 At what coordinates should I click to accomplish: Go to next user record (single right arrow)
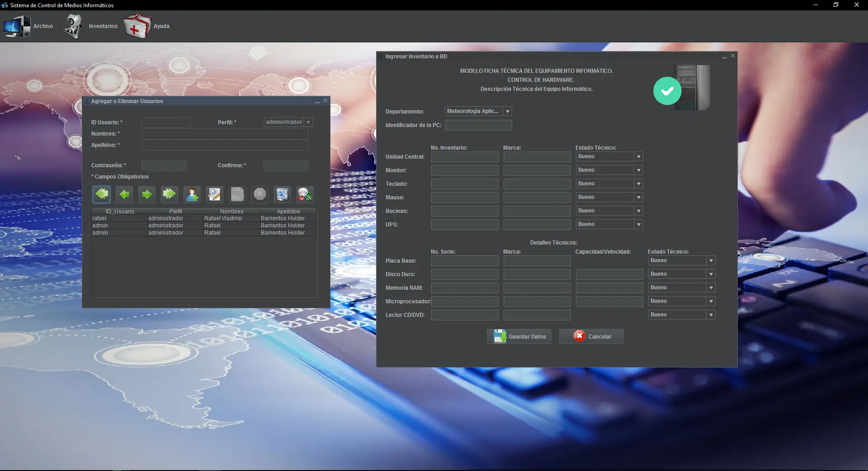pyautogui.click(x=147, y=194)
